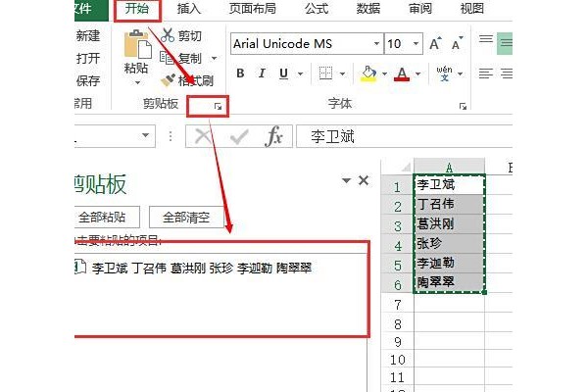Click the 文件 tab
This screenshot has width=588, height=392.
point(91,9)
